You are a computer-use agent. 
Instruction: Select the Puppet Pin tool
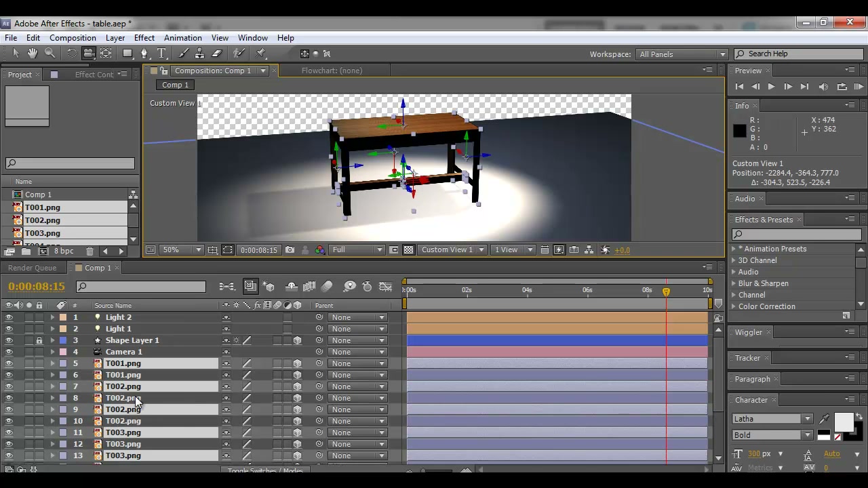tap(261, 54)
